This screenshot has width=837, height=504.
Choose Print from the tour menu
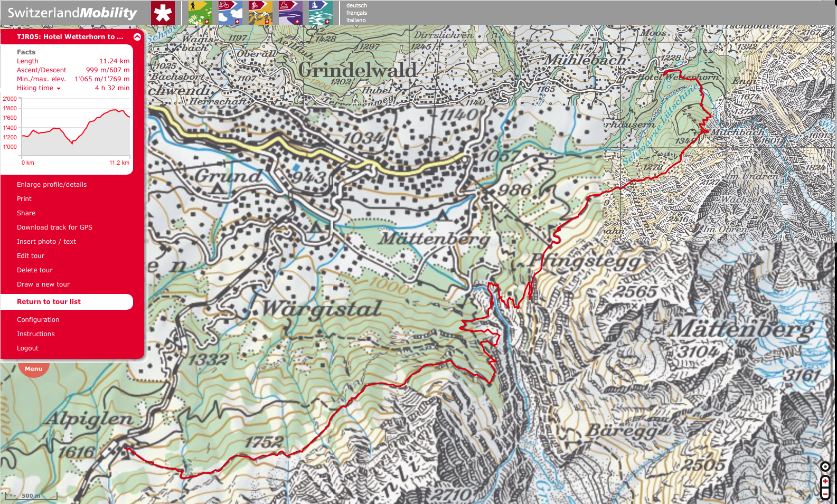[x=24, y=199]
